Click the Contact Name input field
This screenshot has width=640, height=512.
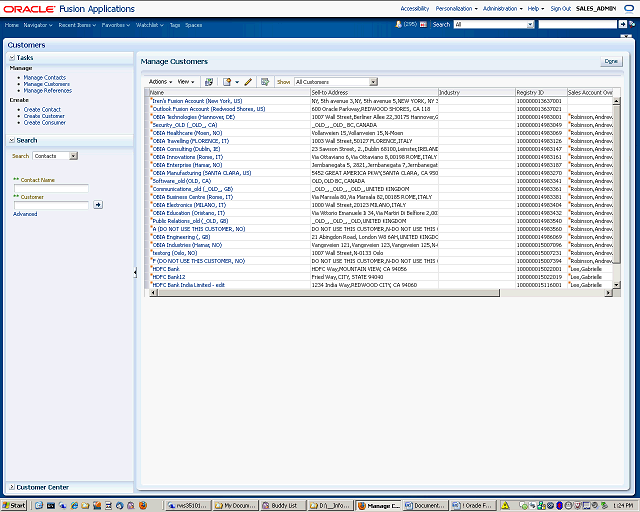pos(51,188)
